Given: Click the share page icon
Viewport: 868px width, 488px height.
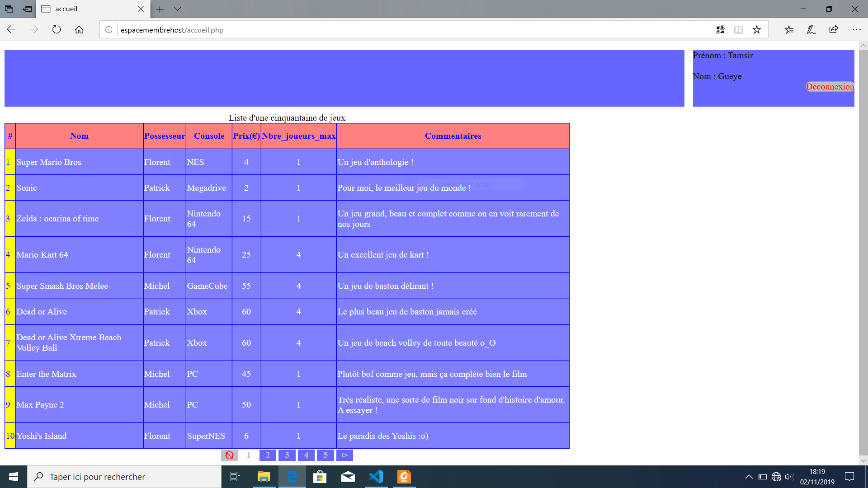Looking at the screenshot, I should [834, 30].
